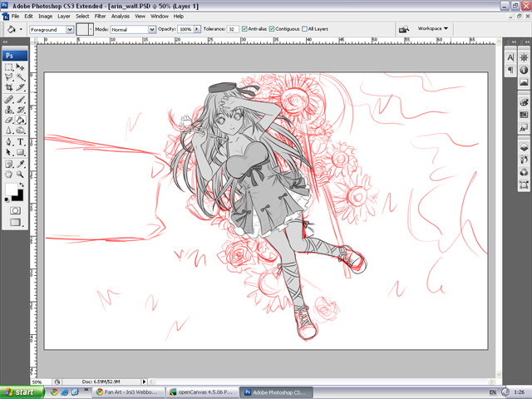Select the Crop tool
This screenshot has height=399, width=532.
[x=9, y=87]
